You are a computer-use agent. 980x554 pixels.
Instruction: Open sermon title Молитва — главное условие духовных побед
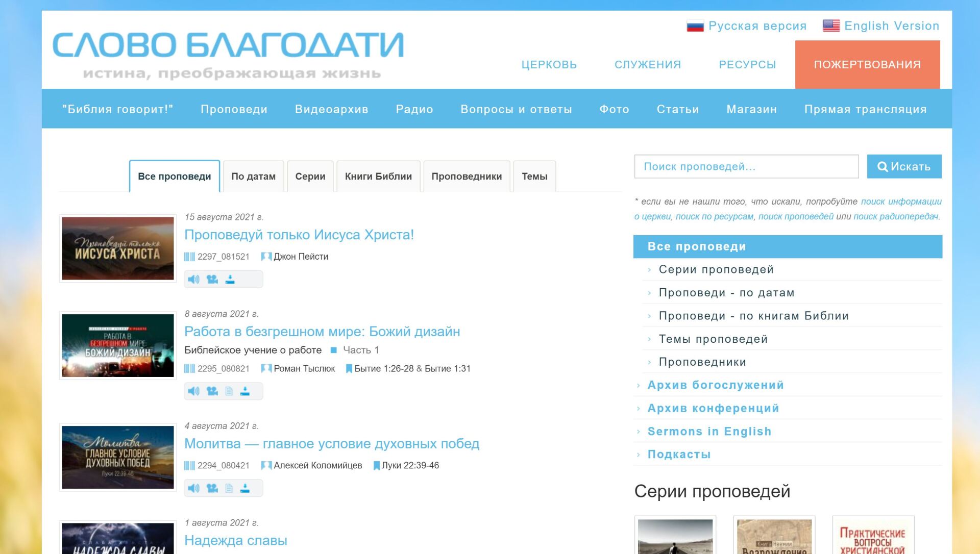(332, 444)
